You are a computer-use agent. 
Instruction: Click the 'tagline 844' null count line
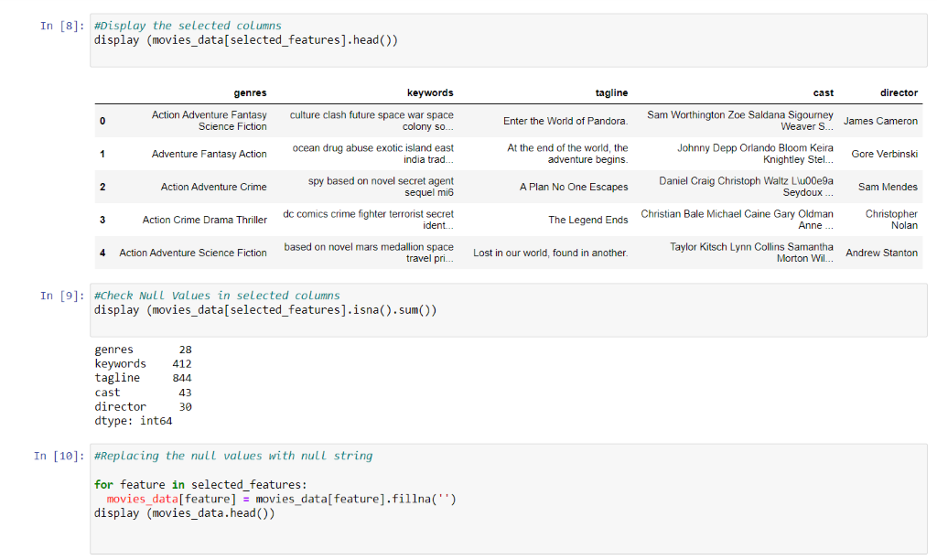click(x=143, y=378)
